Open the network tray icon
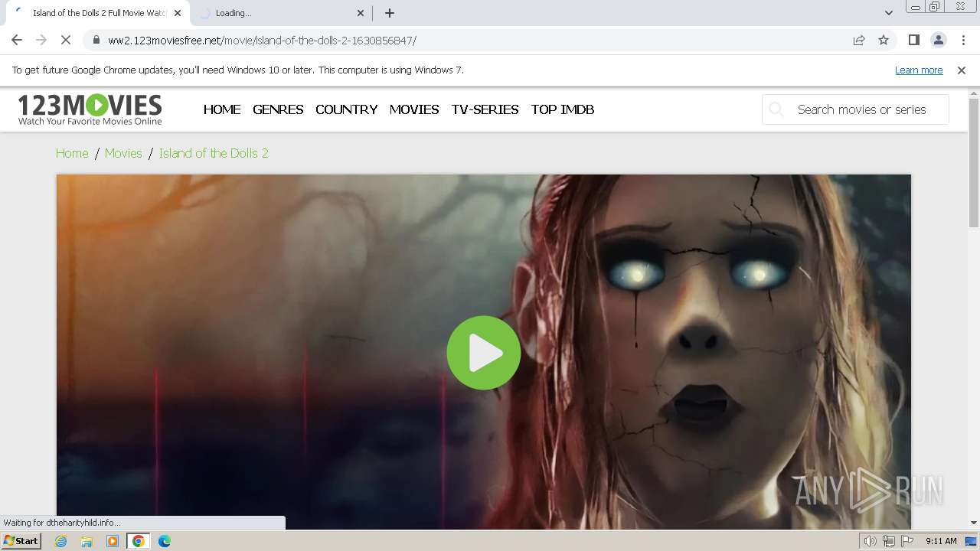This screenshot has height=551, width=980. (x=889, y=541)
